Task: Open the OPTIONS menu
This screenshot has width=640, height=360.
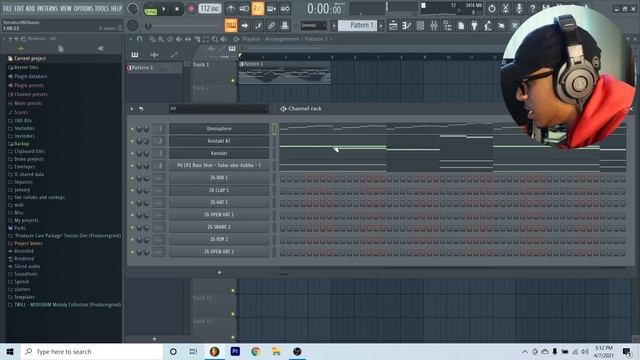Action: pyautogui.click(x=83, y=8)
